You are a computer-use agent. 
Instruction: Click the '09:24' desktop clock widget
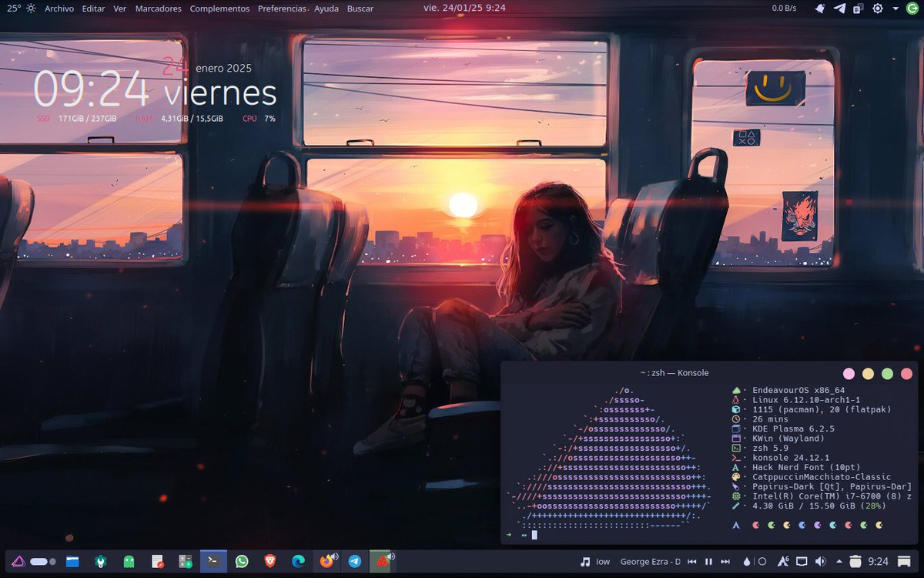point(92,89)
